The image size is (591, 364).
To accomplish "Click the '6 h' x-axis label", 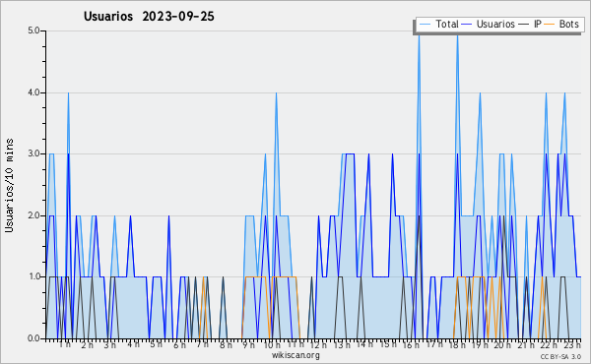I will pos(179,345).
